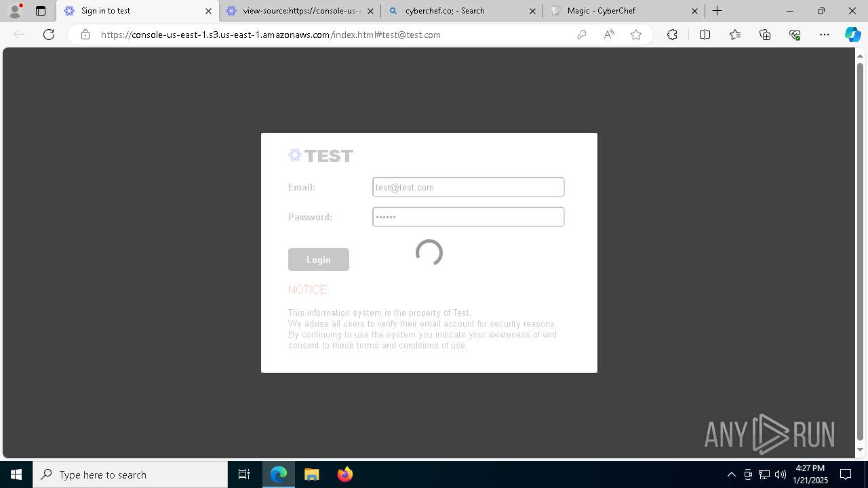Open Settings and more menu
The image size is (868, 488).
point(825,35)
